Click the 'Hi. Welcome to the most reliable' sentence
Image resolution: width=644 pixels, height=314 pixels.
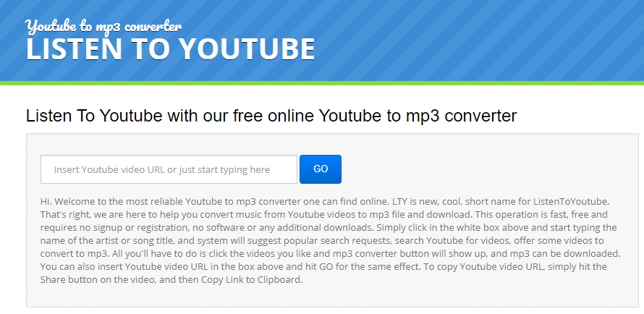click(x=111, y=202)
